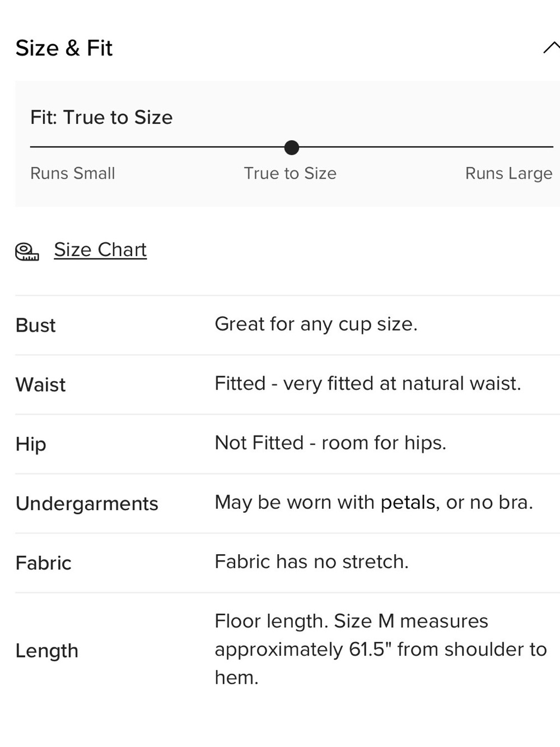Viewport: 560px width, 747px height.
Task: Select the Runs Small label
Action: click(x=73, y=173)
